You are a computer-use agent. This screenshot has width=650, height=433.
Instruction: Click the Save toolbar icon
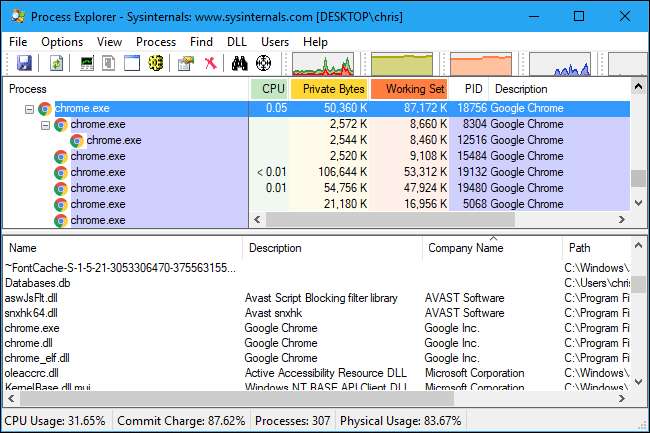click(23, 63)
